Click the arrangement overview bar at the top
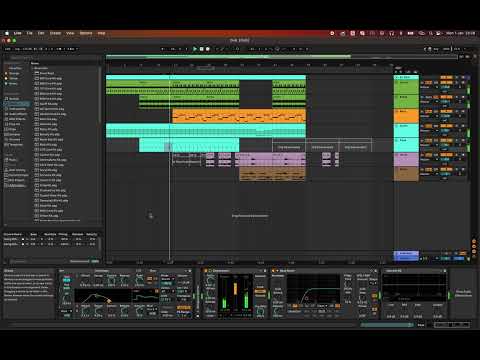 [282, 57]
